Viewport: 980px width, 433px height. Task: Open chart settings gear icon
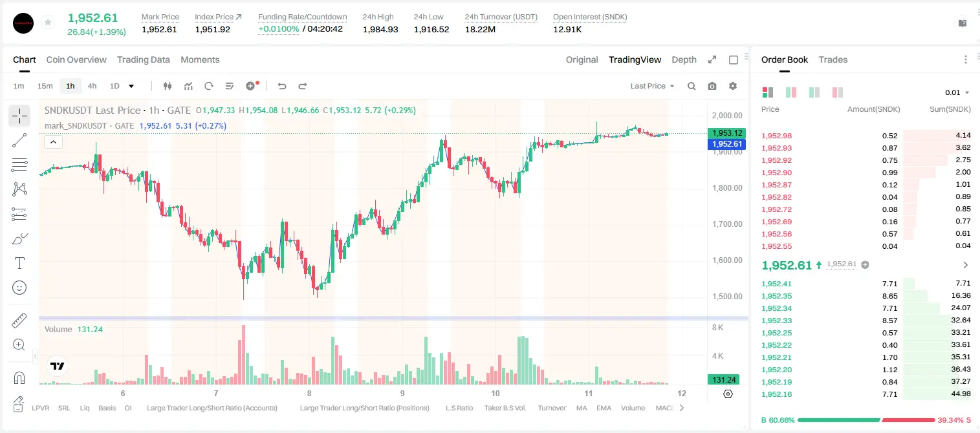(x=733, y=86)
